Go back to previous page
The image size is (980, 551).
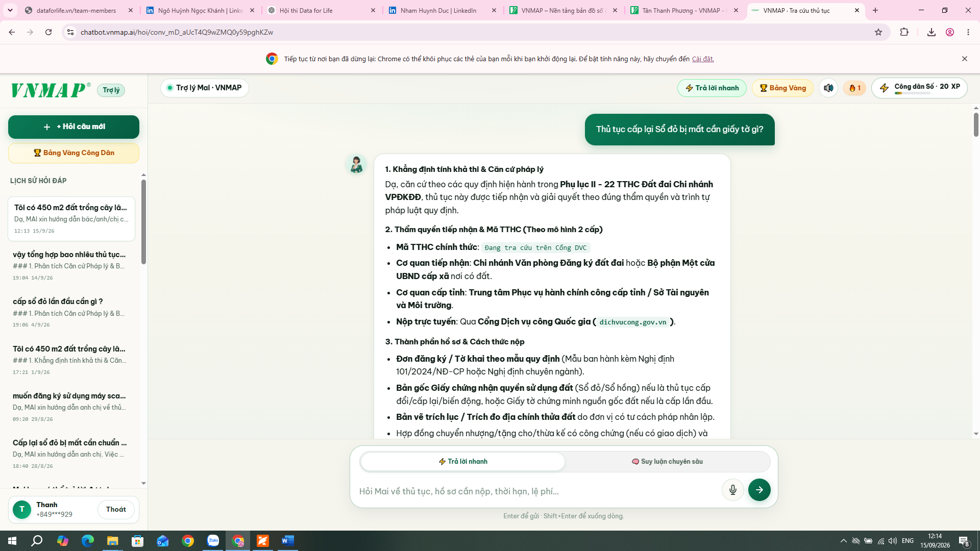click(12, 32)
